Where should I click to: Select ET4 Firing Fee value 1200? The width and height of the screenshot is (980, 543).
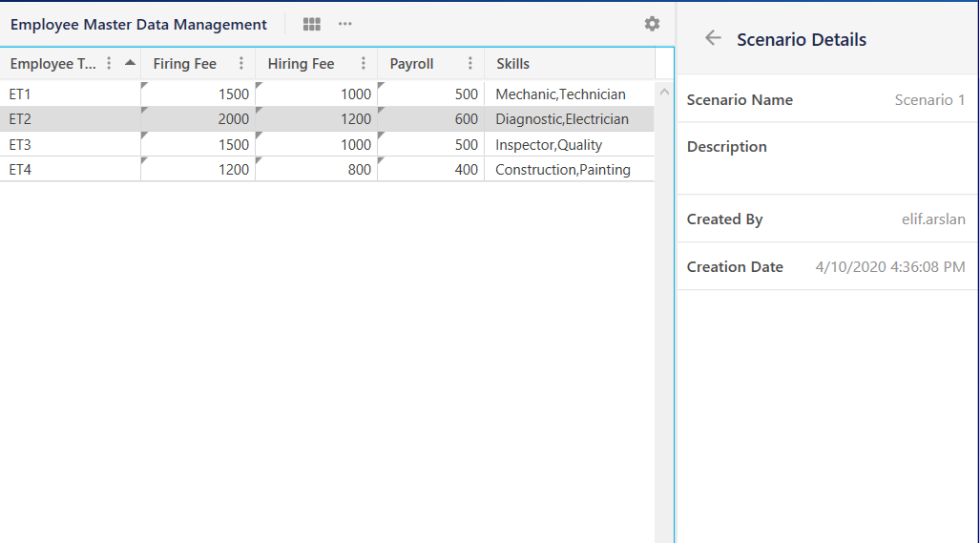coord(198,169)
